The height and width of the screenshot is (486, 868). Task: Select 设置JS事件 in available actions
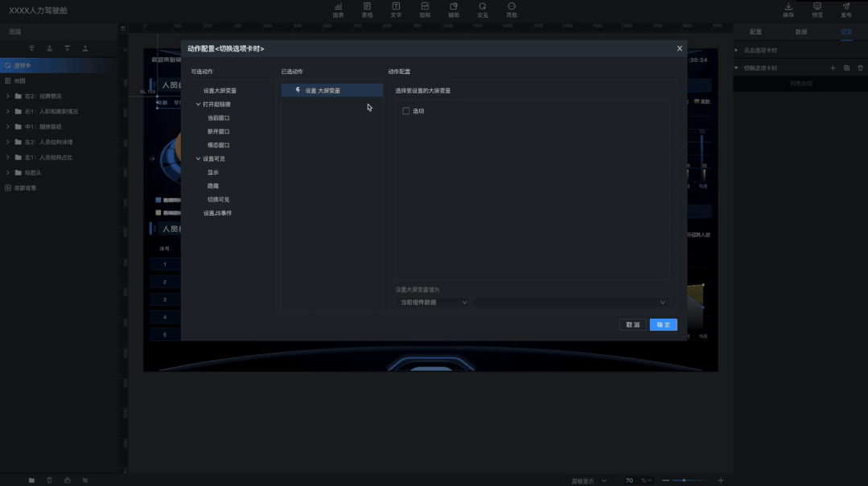217,213
